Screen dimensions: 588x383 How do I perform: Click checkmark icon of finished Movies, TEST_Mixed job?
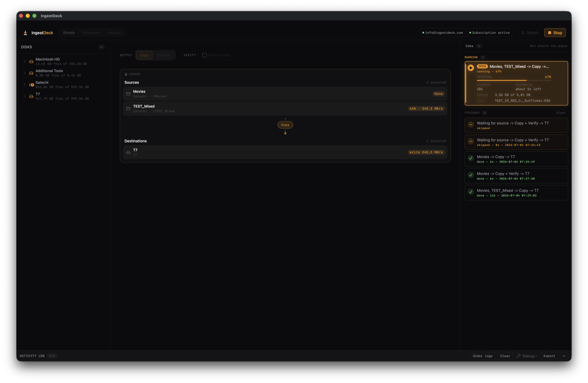[x=471, y=192]
